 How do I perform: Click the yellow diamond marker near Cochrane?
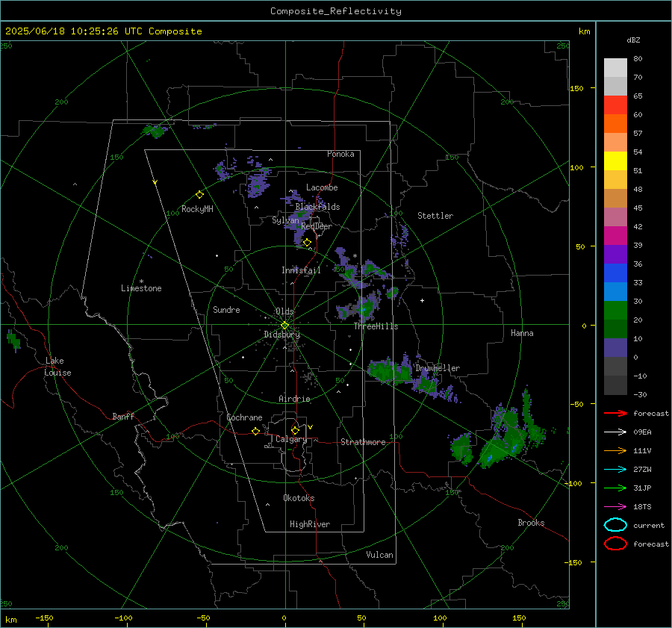click(x=255, y=431)
